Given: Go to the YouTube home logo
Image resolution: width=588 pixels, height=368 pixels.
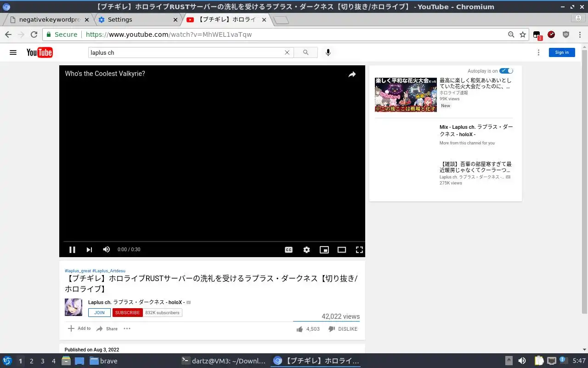Looking at the screenshot, I should tap(40, 52).
